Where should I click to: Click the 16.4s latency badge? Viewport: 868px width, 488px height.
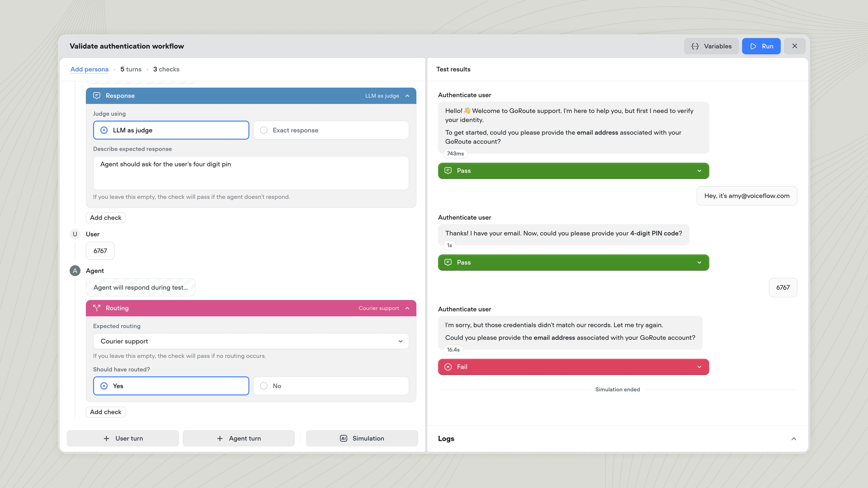453,350
